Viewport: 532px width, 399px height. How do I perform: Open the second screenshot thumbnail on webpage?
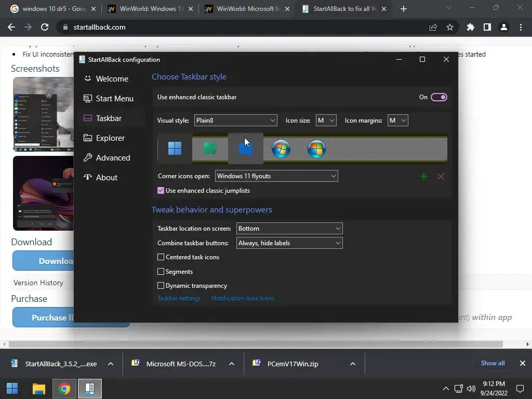click(x=43, y=193)
